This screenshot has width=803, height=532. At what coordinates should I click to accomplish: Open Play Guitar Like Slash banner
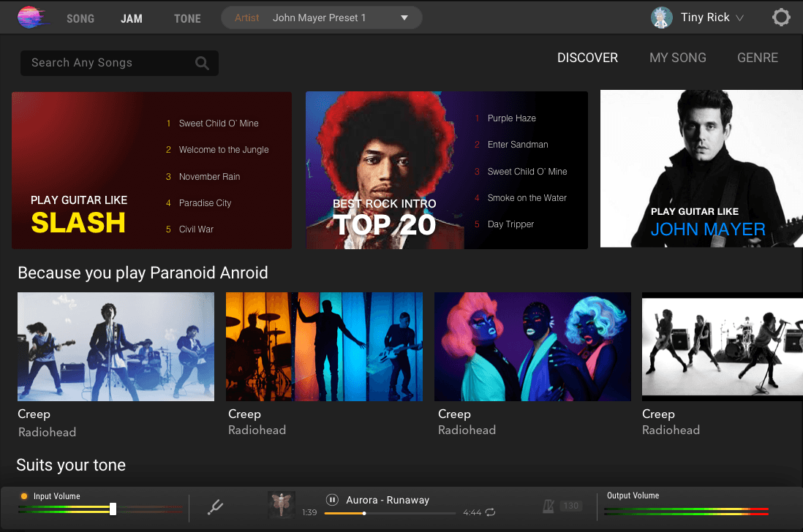151,170
